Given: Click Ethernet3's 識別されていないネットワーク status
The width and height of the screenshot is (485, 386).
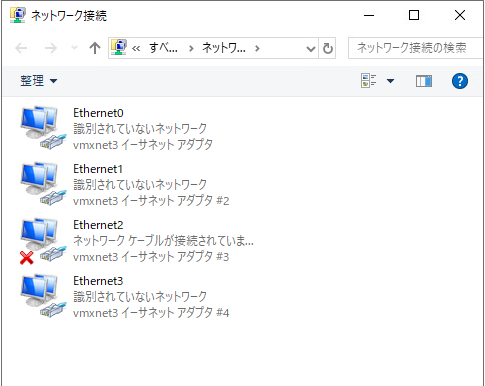Looking at the screenshot, I should pyautogui.click(x=140, y=297).
